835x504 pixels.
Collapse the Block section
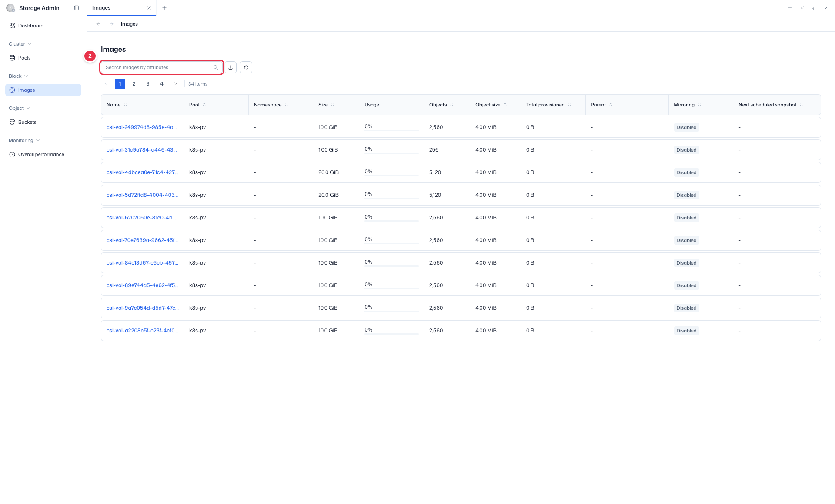pos(18,76)
